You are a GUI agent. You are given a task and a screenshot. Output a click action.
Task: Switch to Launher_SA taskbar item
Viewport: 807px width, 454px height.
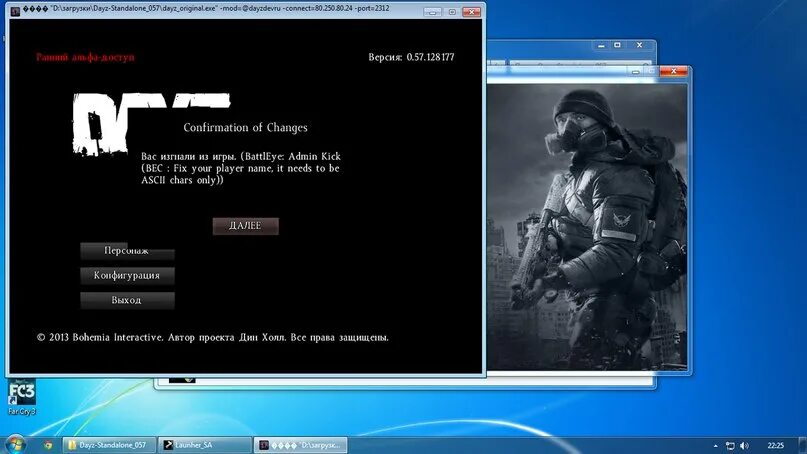click(x=205, y=445)
